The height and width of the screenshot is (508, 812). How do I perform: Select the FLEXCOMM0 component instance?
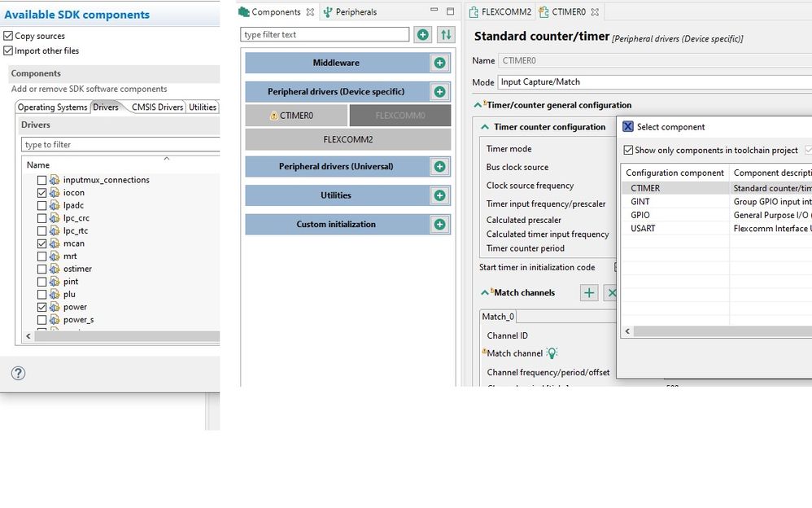tap(400, 116)
